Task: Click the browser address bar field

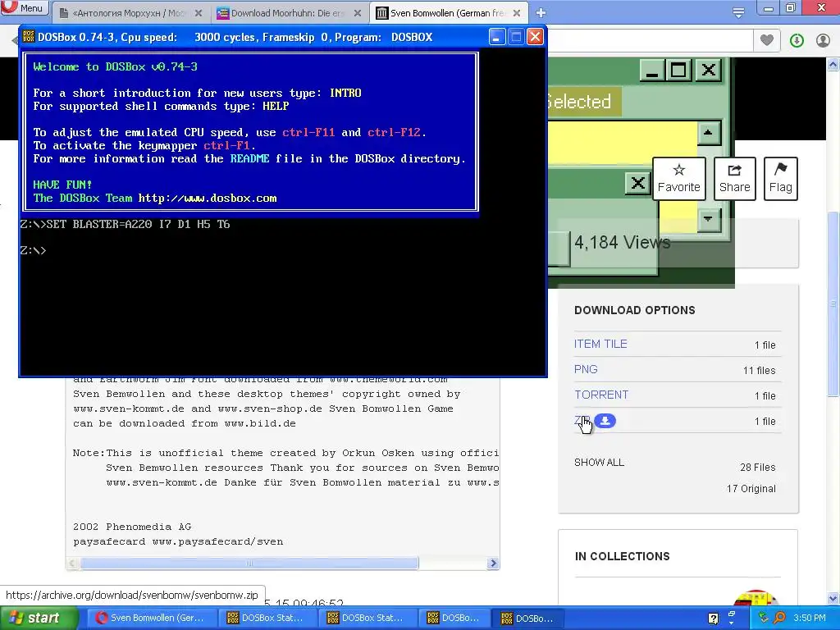Action: click(x=651, y=40)
